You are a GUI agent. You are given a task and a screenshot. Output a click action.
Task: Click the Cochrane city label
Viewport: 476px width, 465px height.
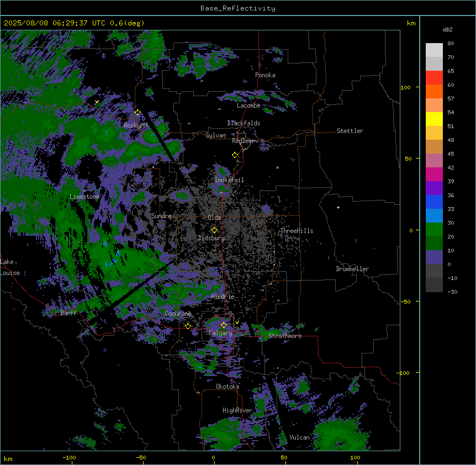pos(178,314)
